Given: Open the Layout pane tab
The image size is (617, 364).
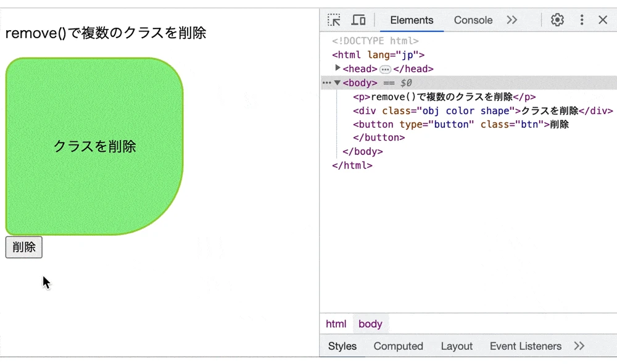Looking at the screenshot, I should click(x=457, y=346).
